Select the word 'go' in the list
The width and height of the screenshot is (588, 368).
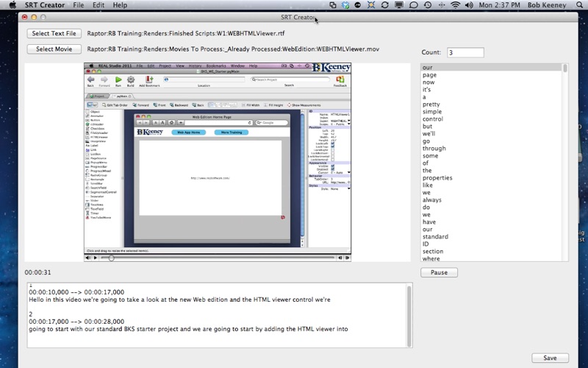426,141
